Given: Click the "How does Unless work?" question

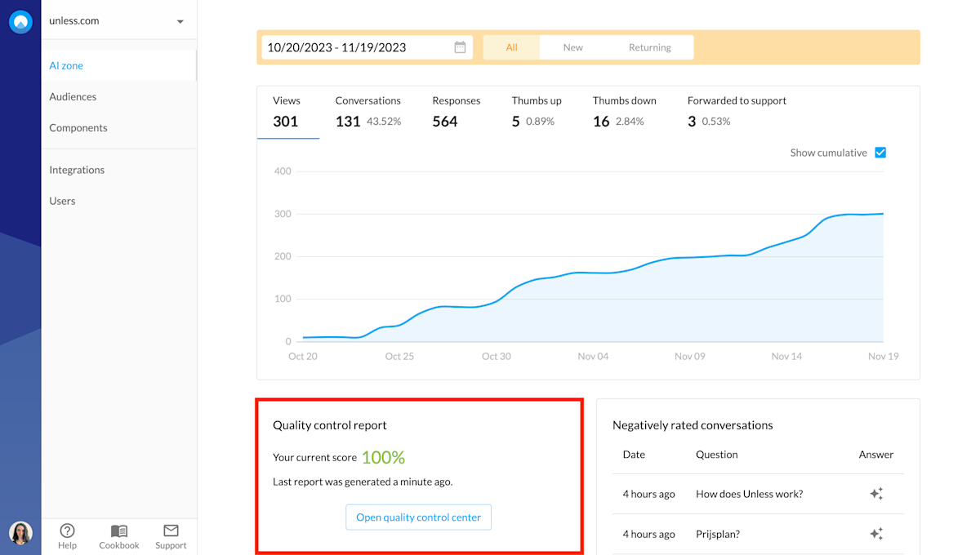Looking at the screenshot, I should pyautogui.click(x=749, y=494).
